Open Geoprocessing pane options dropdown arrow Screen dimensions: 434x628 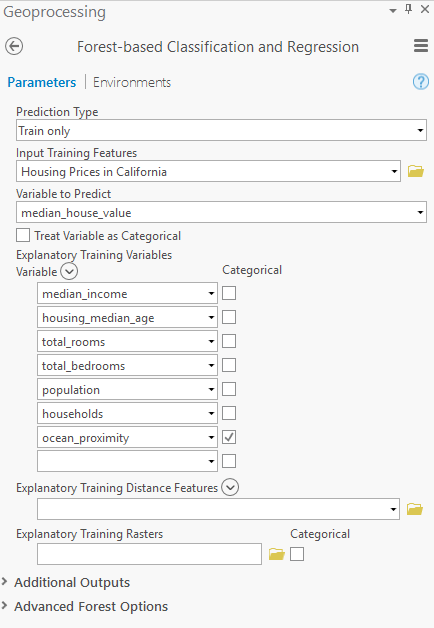[393, 11]
